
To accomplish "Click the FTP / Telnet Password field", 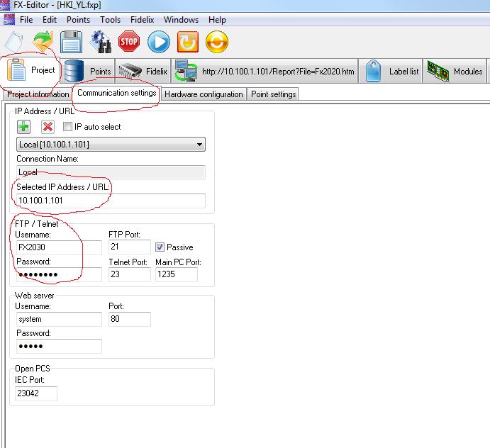I will click(59, 274).
